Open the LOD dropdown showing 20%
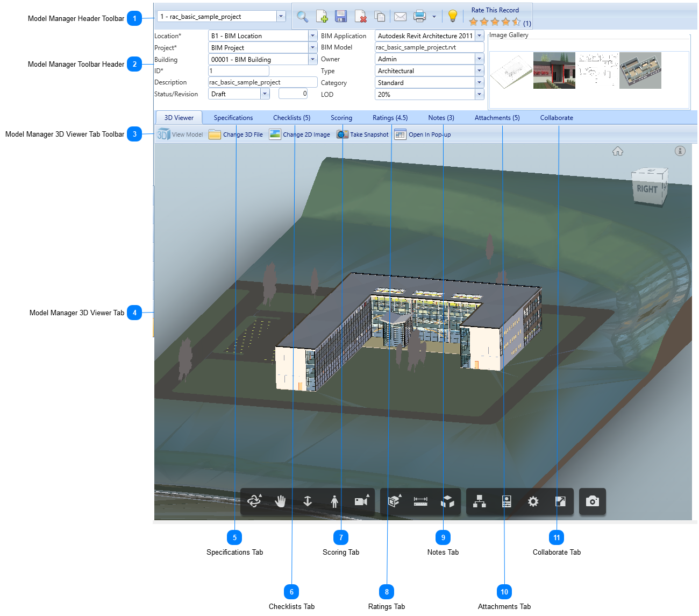This screenshot has width=699, height=616. [479, 95]
